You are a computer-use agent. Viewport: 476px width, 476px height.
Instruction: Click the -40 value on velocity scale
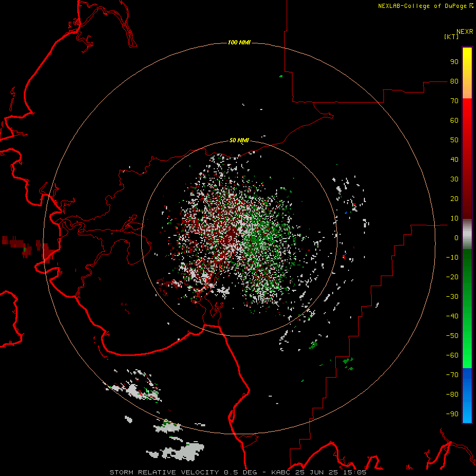pyautogui.click(x=452, y=316)
